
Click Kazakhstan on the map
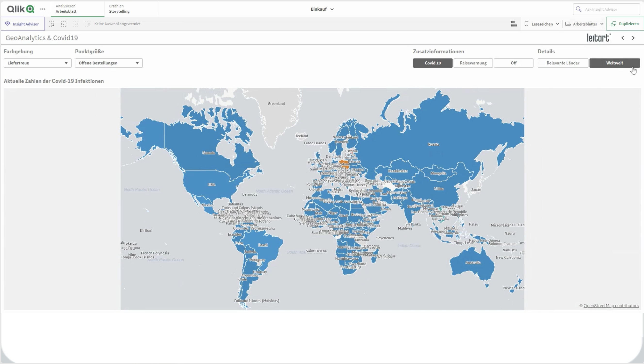pos(398,171)
